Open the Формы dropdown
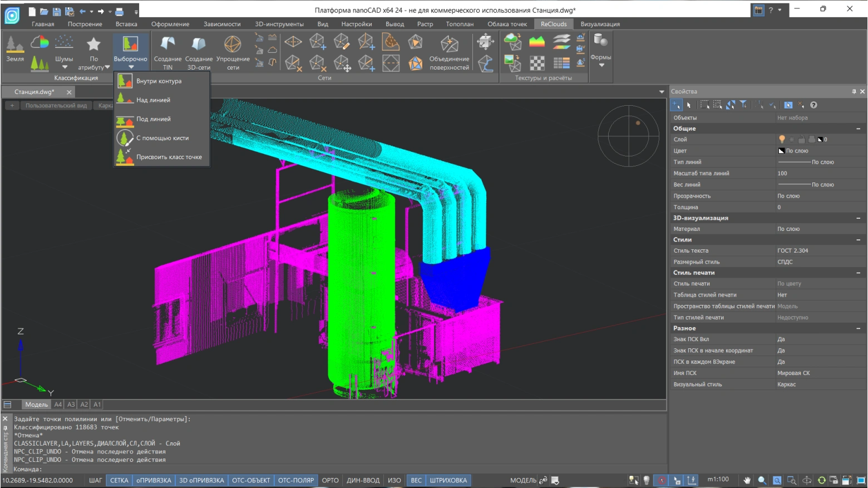 tap(601, 65)
